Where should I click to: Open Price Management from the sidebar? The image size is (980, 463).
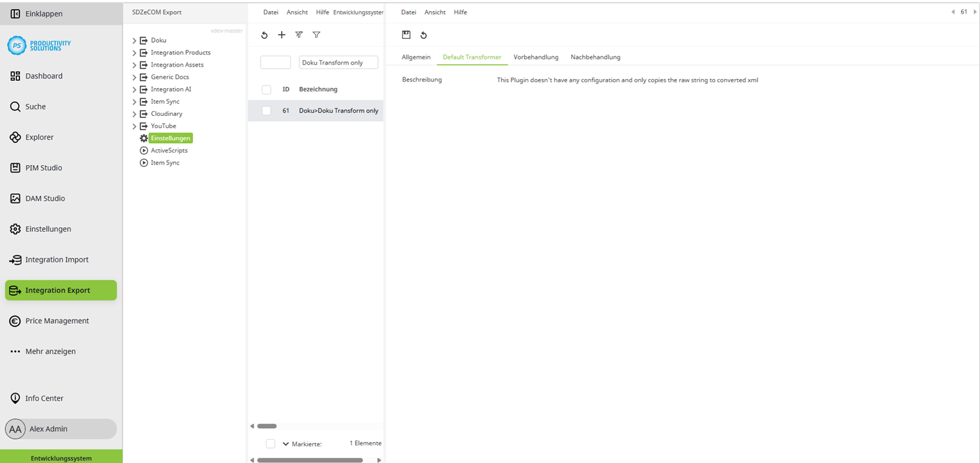point(58,321)
